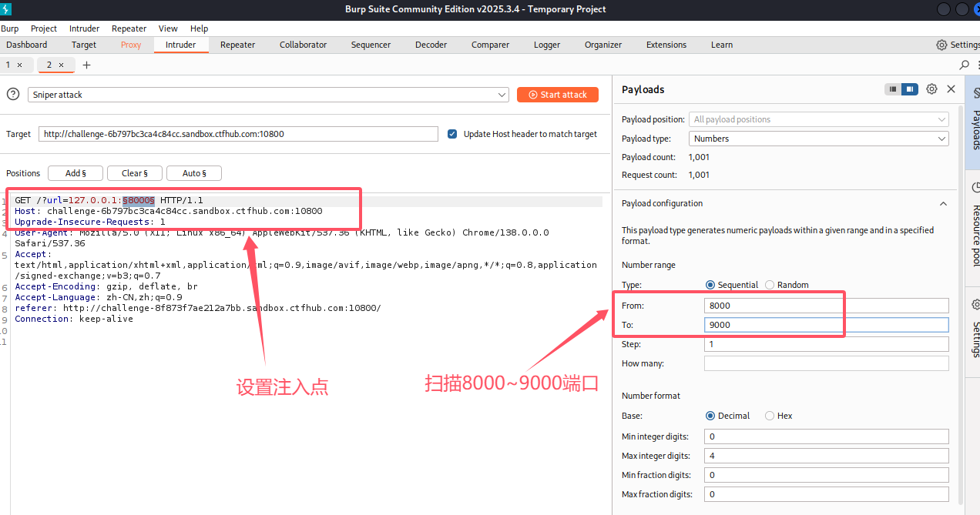The height and width of the screenshot is (515, 980).
Task: Click the Min integer digits field
Action: (x=827, y=436)
